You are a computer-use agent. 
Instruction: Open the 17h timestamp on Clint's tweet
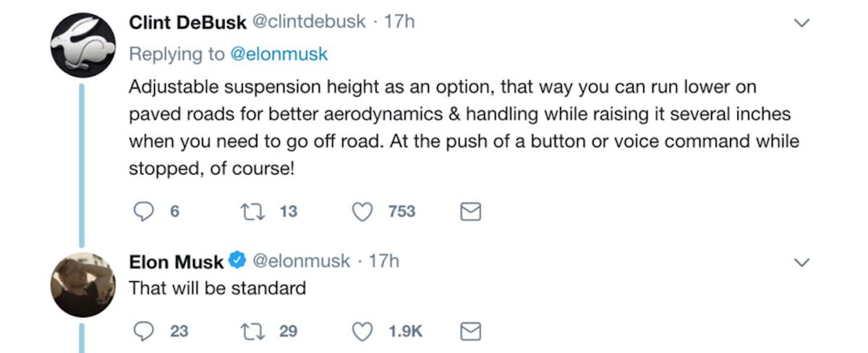399,22
